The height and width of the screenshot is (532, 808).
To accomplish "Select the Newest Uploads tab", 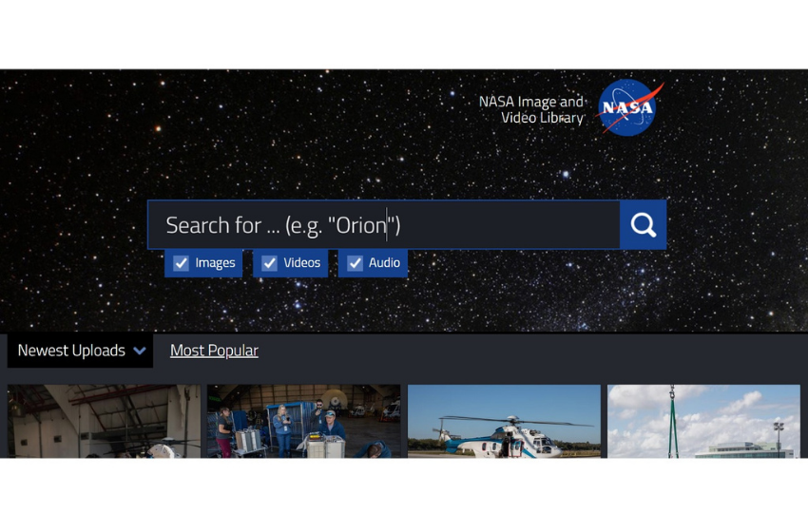I will click(x=80, y=351).
